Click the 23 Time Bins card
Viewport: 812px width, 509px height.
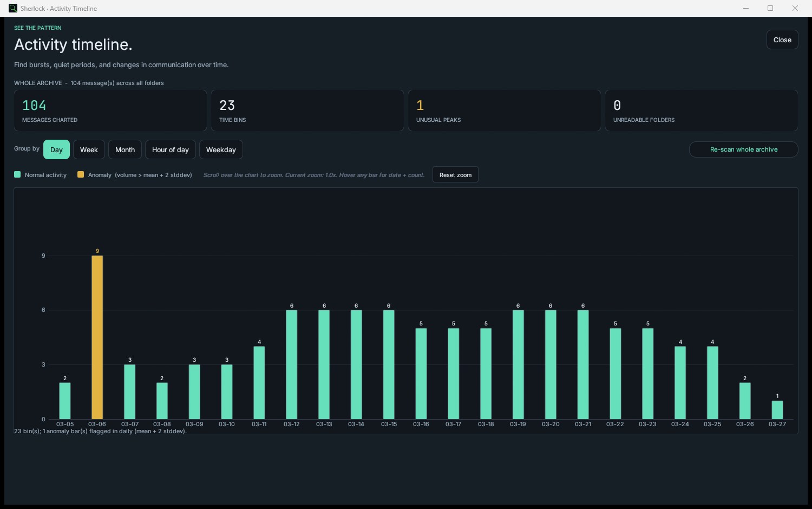pyautogui.click(x=307, y=110)
